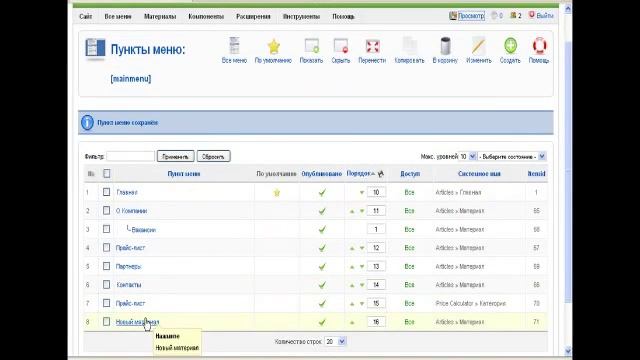The height and width of the screenshot is (360, 640).
Task: Open the Инструменты menu
Action: 301,16
